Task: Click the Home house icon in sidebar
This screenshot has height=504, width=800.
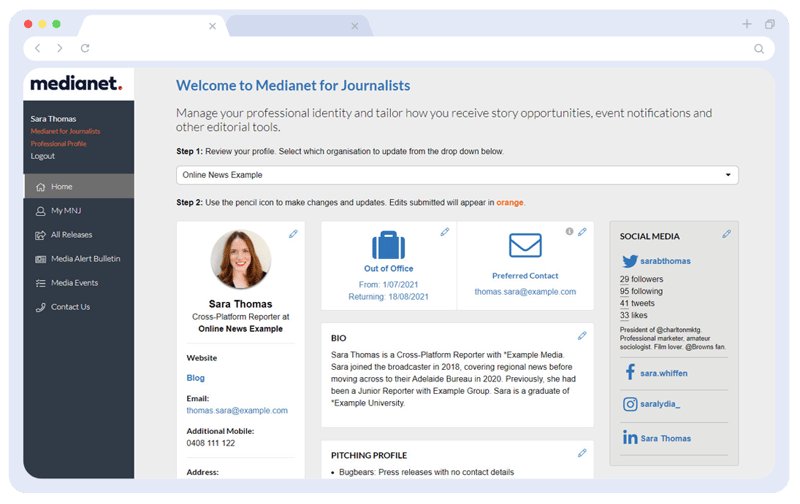Action: (x=41, y=187)
